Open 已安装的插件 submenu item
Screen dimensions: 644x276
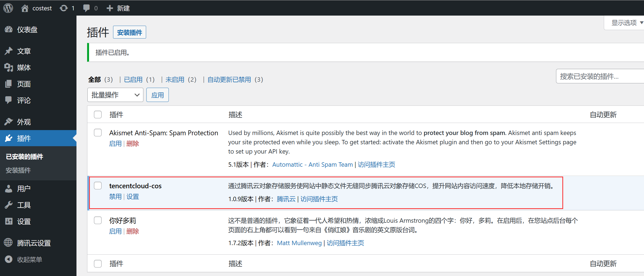click(x=24, y=157)
